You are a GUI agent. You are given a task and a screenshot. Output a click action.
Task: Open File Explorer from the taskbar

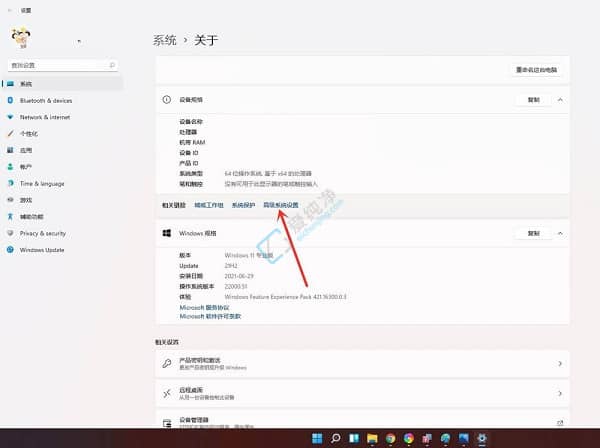click(372, 438)
